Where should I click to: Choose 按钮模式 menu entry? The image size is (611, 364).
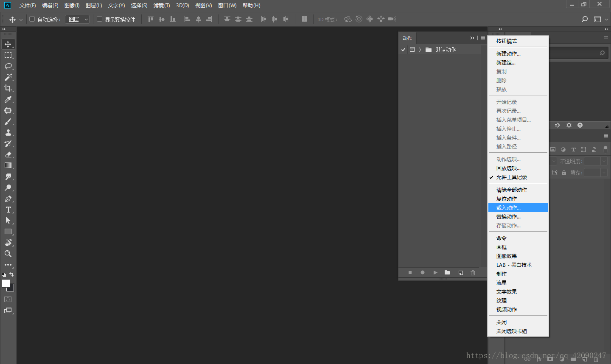pyautogui.click(x=518, y=41)
